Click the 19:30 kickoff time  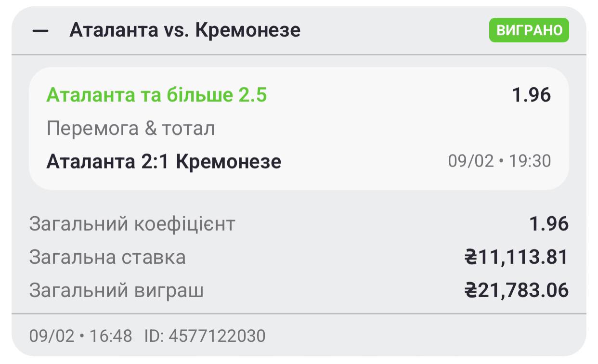(531, 161)
